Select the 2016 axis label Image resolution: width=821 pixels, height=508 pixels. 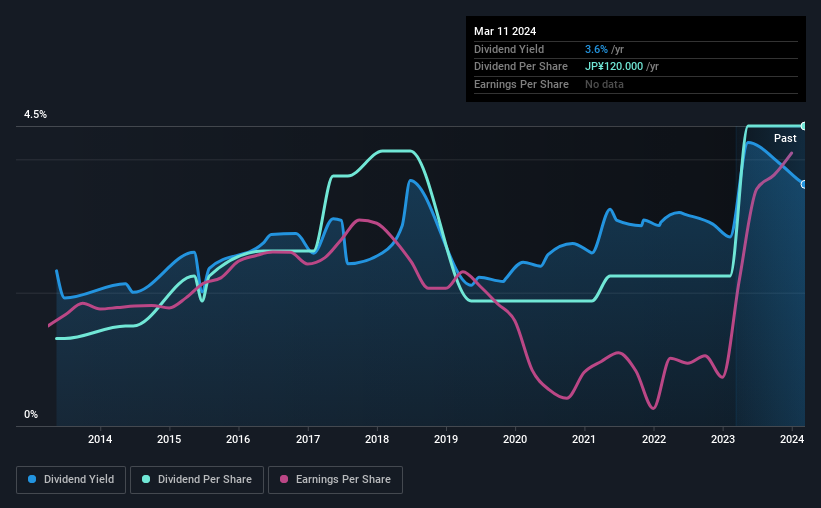click(238, 439)
